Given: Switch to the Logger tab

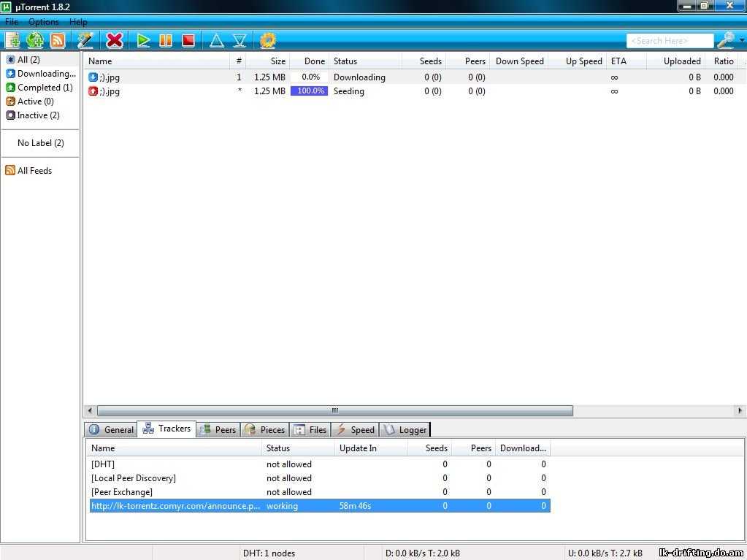Looking at the screenshot, I should pyautogui.click(x=405, y=429).
